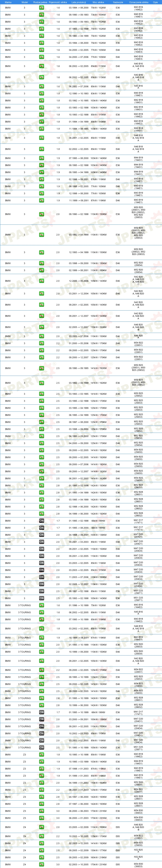Click the power cell 83kW / 113KM
Screen dimensions: 162x868
tap(98, 94)
